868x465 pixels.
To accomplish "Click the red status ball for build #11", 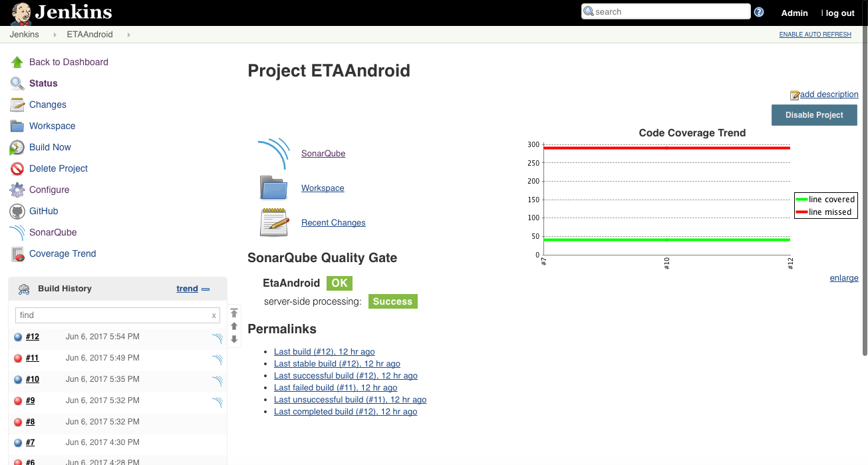I will point(18,358).
